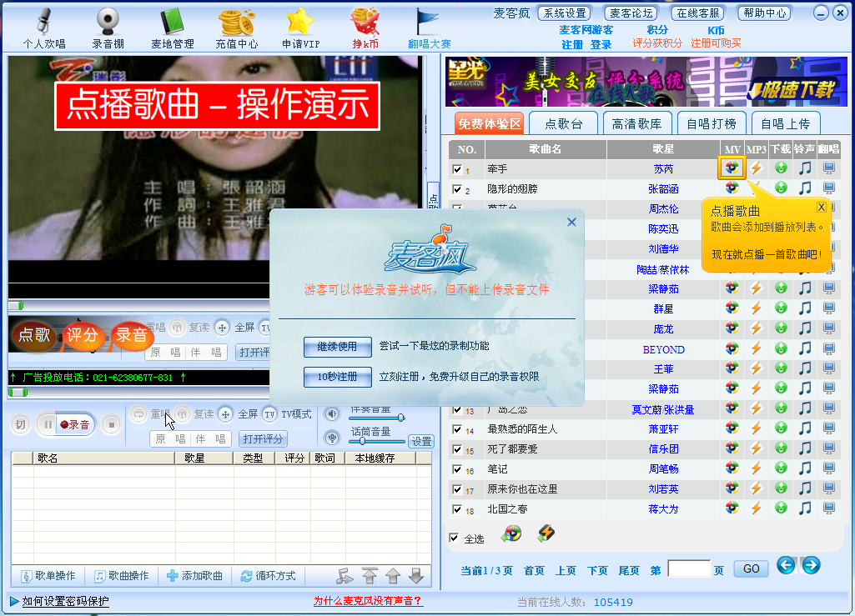
Task: Click download icon for 死了都要爱
Action: click(x=781, y=448)
